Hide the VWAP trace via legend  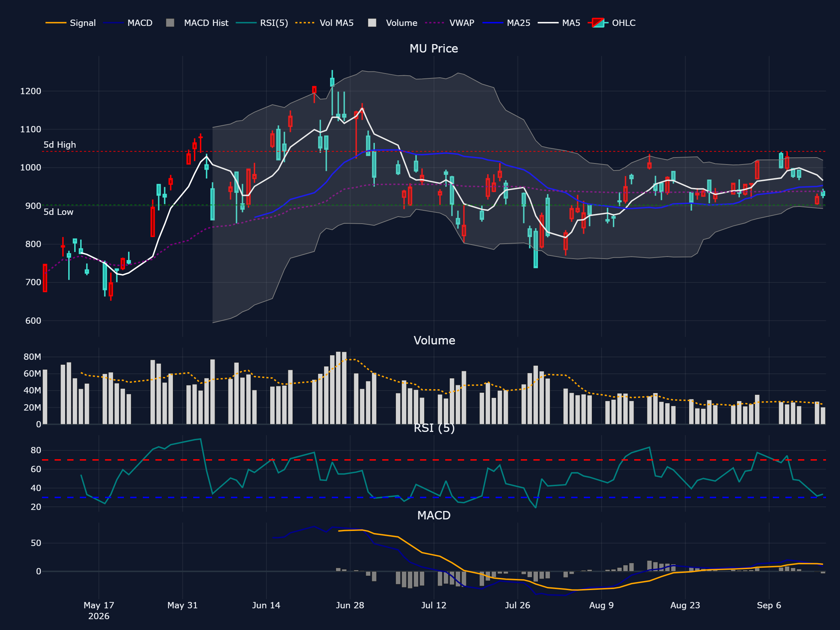450,23
